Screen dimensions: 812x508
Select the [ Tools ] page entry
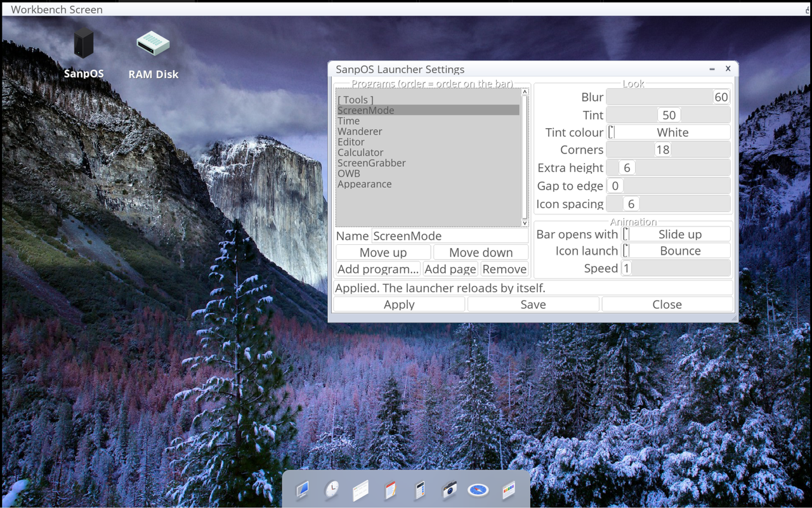[428, 100]
